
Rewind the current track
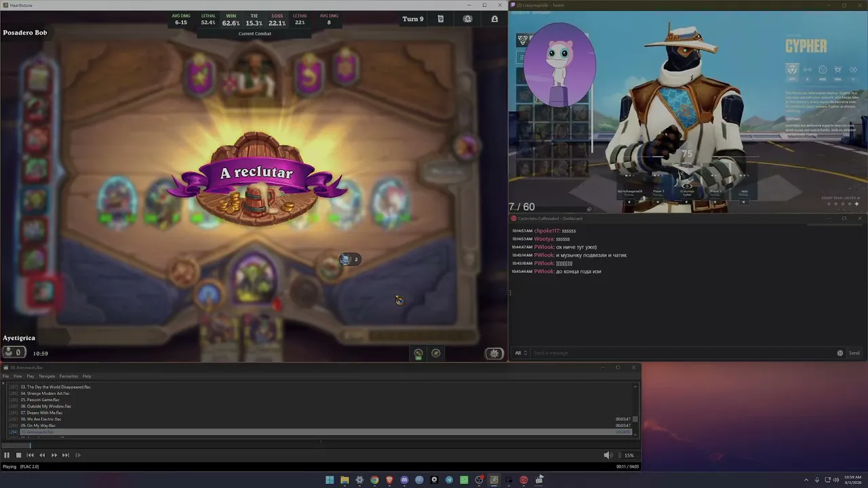(x=42, y=455)
